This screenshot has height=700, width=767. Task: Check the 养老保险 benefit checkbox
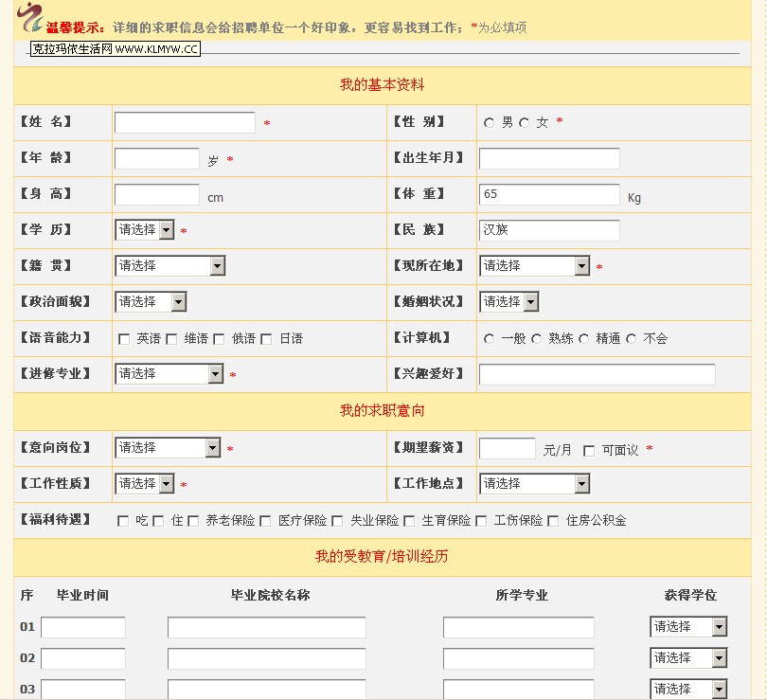[193, 521]
